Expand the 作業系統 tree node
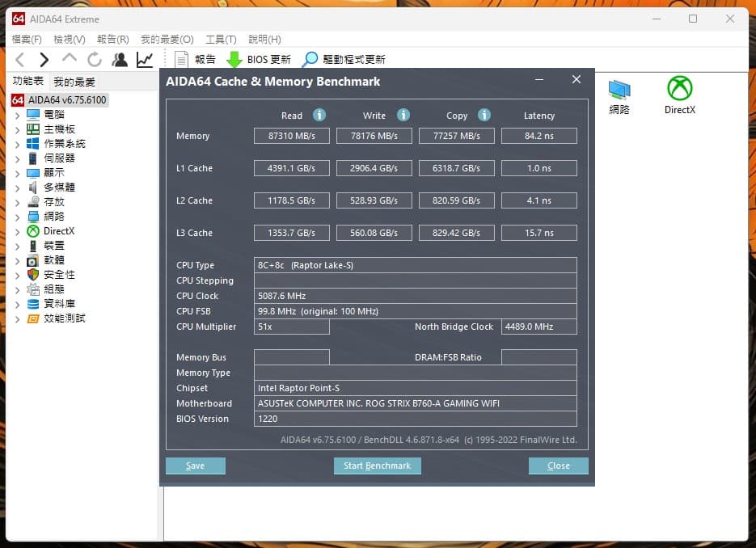Viewport: 756px width, 548px height. 17,144
